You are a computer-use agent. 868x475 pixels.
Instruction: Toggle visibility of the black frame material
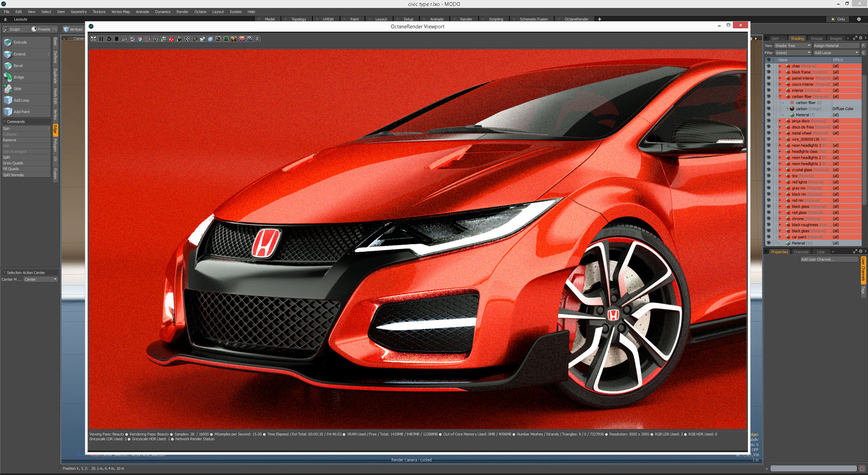tap(769, 71)
